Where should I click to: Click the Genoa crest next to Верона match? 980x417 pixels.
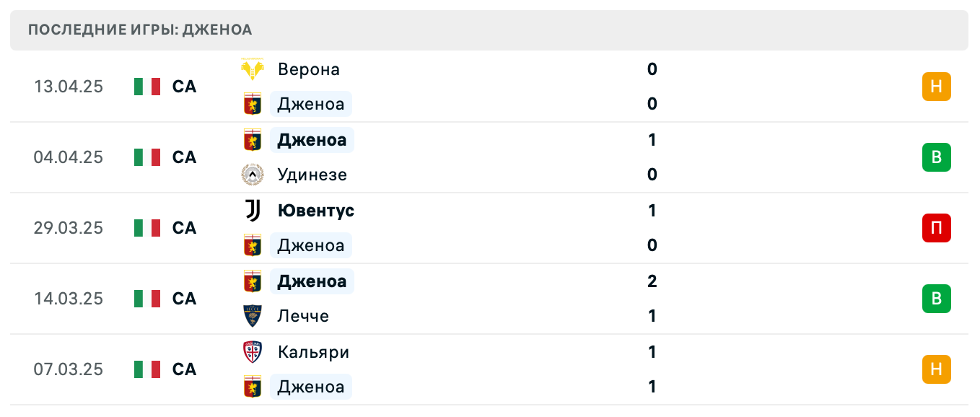pos(252,104)
